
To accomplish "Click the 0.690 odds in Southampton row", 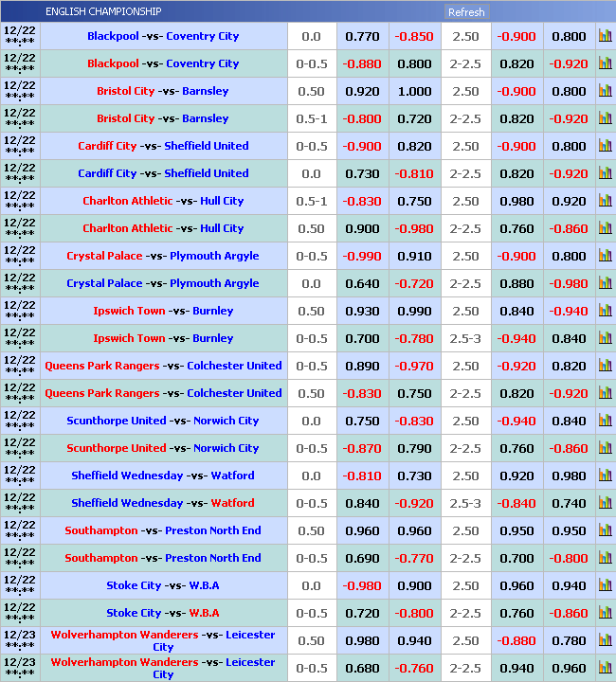I will click(362, 559).
